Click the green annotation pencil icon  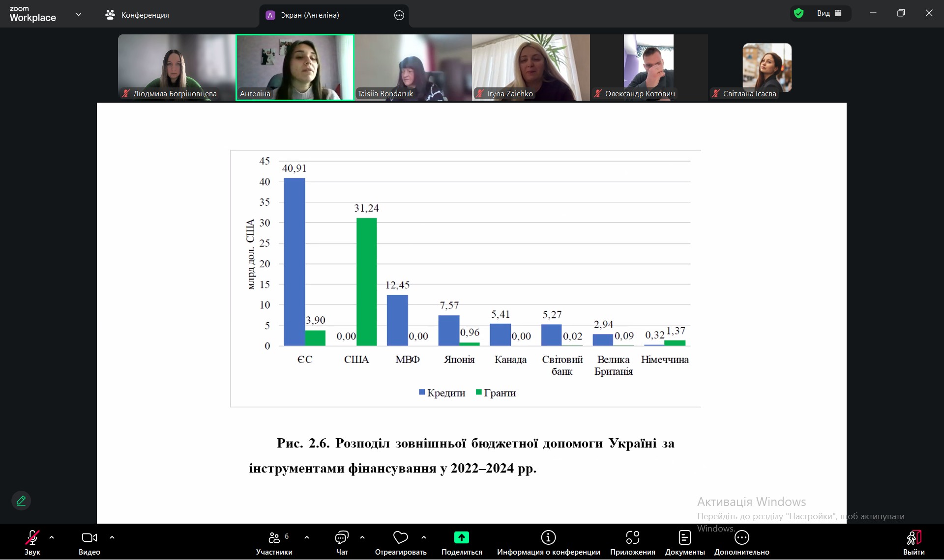(21, 501)
